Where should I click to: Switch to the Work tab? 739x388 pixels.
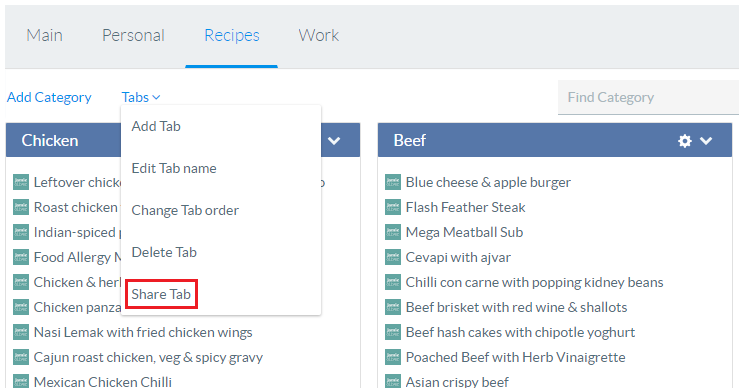pyautogui.click(x=319, y=35)
